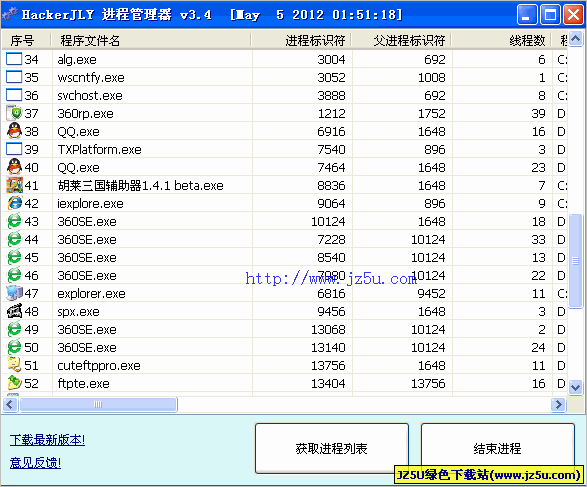The width and height of the screenshot is (587, 487).
Task: Select the svchost.exe process name
Action: pos(90,95)
